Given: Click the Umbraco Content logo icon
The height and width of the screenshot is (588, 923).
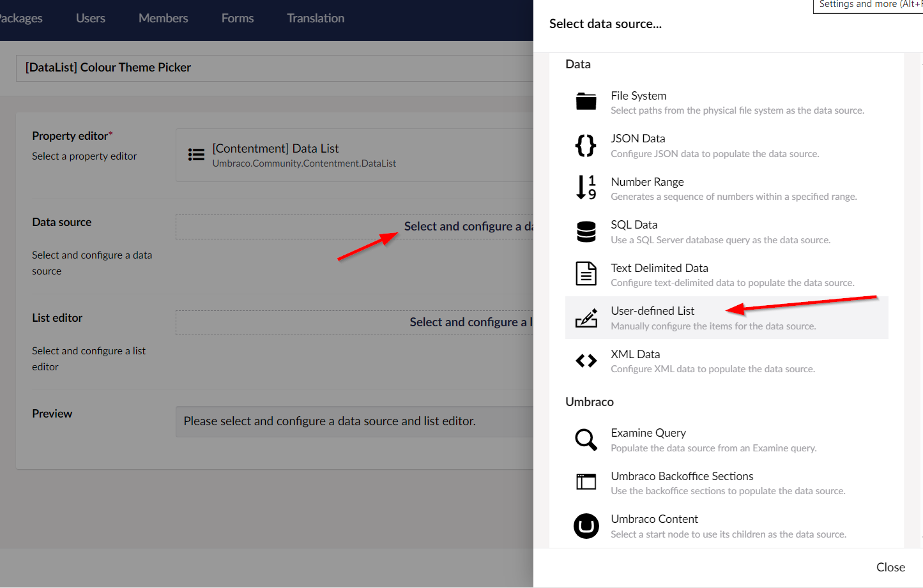Looking at the screenshot, I should point(586,525).
